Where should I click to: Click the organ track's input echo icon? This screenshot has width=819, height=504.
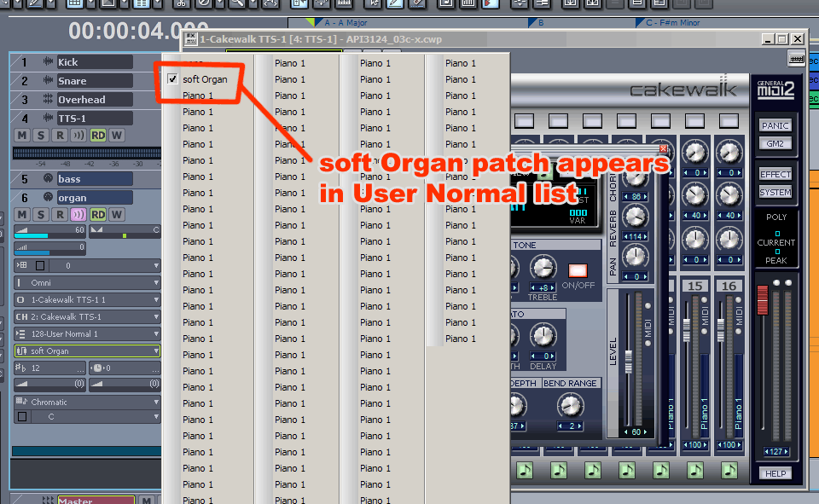(78, 214)
